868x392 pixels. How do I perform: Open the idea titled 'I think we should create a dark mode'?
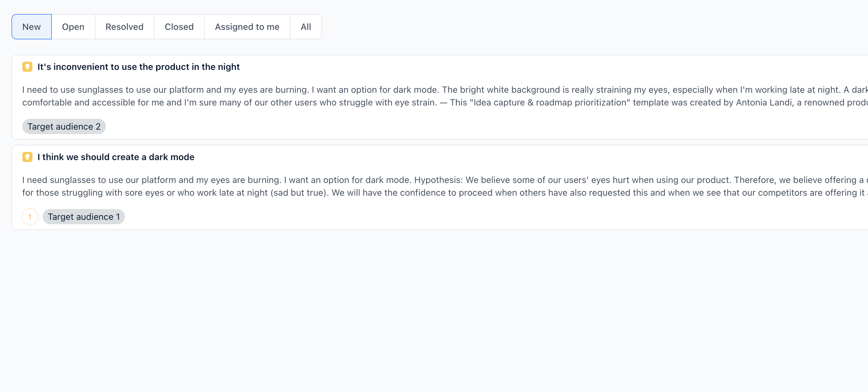coord(116,157)
